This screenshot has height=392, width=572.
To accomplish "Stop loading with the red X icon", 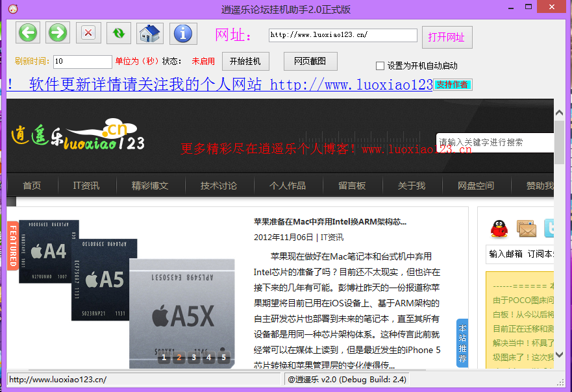I will (88, 33).
